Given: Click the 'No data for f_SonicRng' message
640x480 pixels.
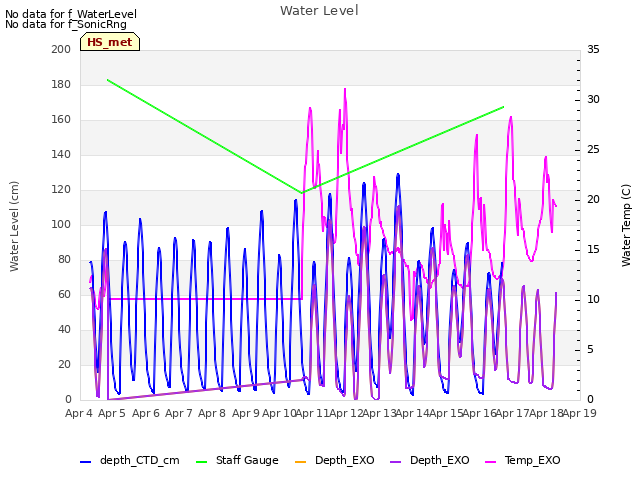Looking at the screenshot, I should 66,24.
